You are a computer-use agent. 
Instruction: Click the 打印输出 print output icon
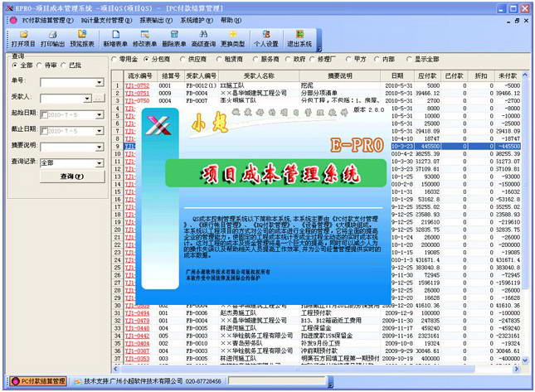tap(52, 39)
